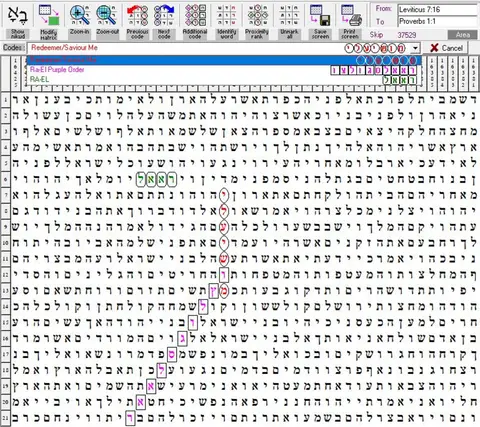Go to Previous code icon
Screen dimensions: 480x427
pyautogui.click(x=137, y=15)
